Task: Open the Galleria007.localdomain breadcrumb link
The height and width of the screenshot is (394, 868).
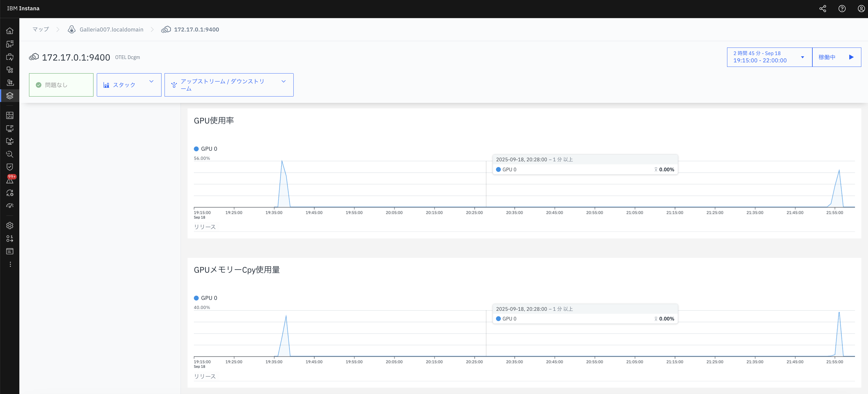Action: tap(111, 29)
